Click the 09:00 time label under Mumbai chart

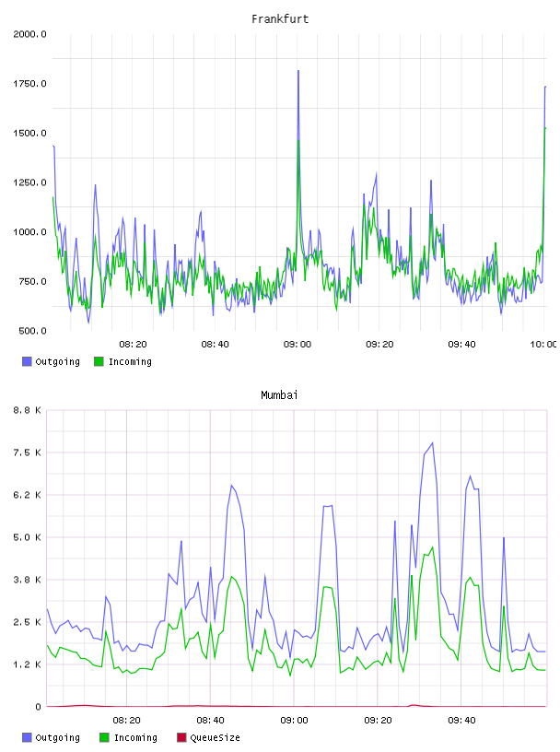[294, 720]
